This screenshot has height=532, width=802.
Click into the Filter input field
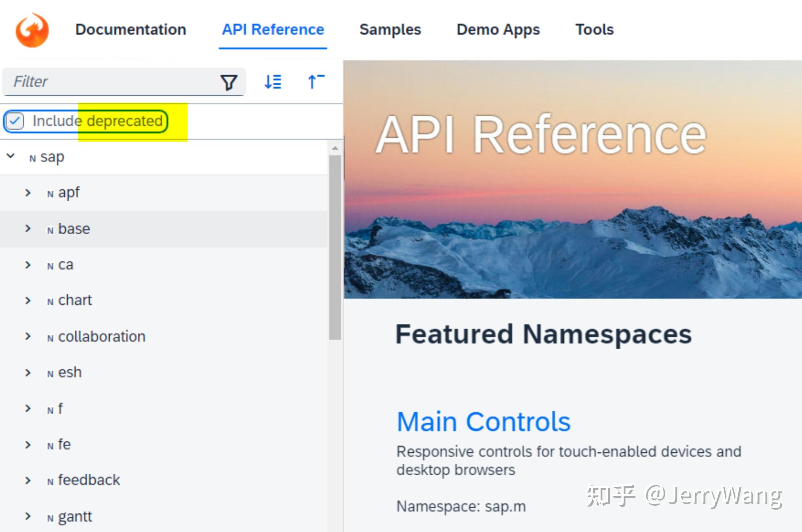[x=110, y=81]
